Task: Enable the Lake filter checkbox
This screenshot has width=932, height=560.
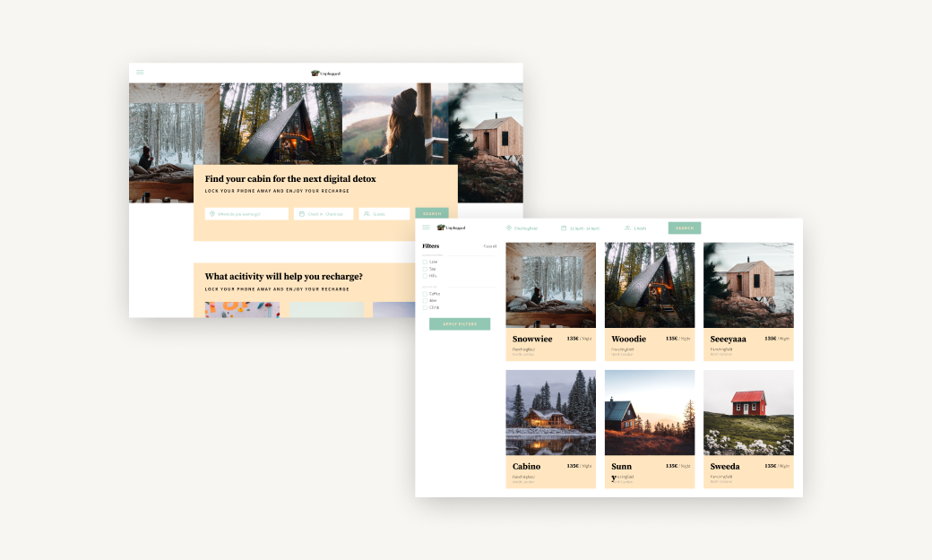Action: pos(425,262)
